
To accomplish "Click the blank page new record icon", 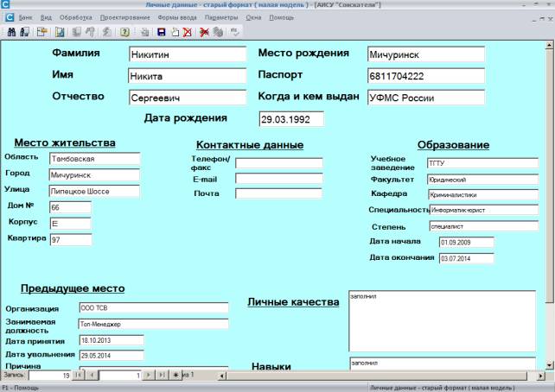I will click(x=175, y=32).
